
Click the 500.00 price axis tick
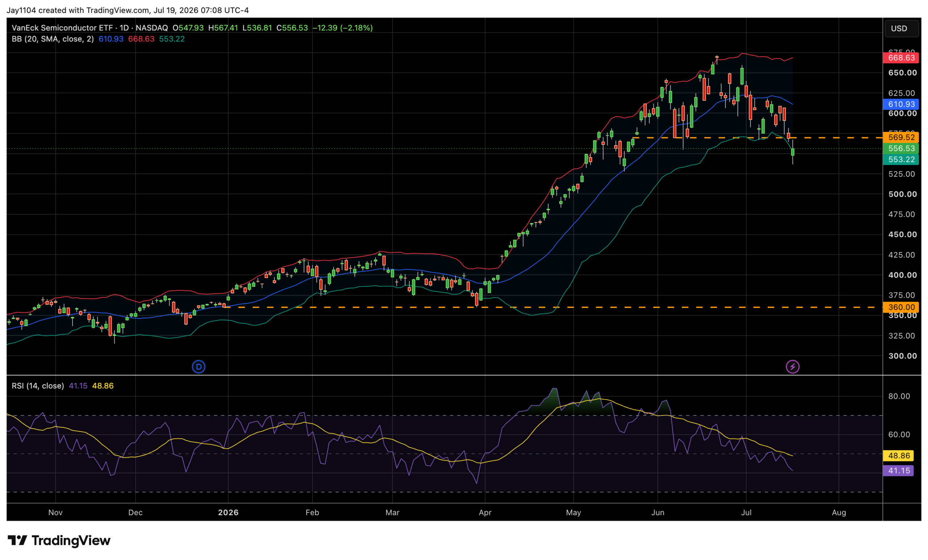coord(902,194)
